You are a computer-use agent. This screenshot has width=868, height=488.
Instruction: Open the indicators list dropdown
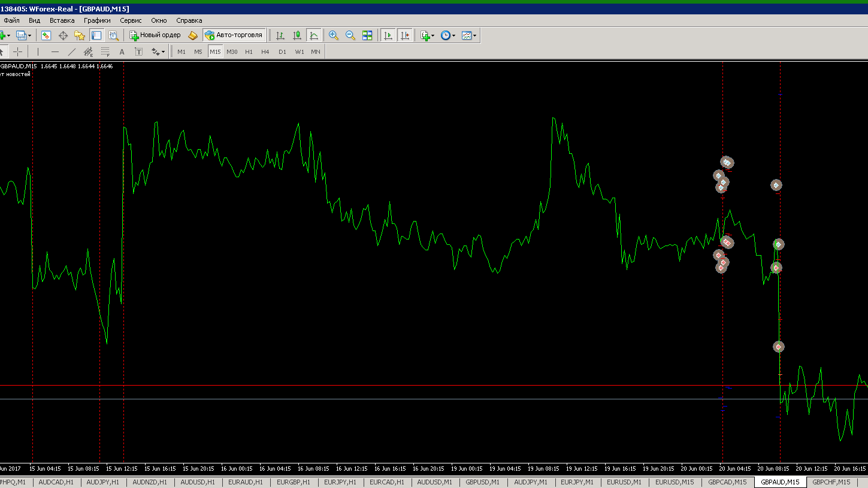click(x=427, y=35)
